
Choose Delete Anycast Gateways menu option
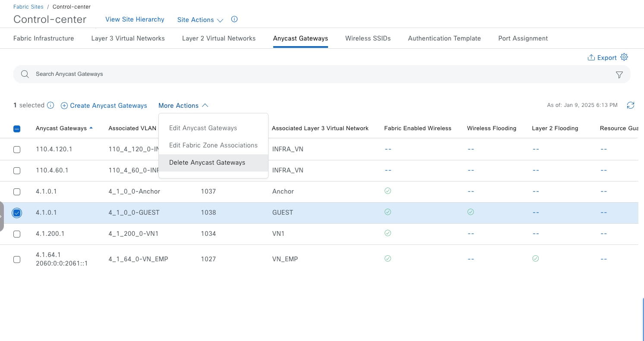click(207, 163)
